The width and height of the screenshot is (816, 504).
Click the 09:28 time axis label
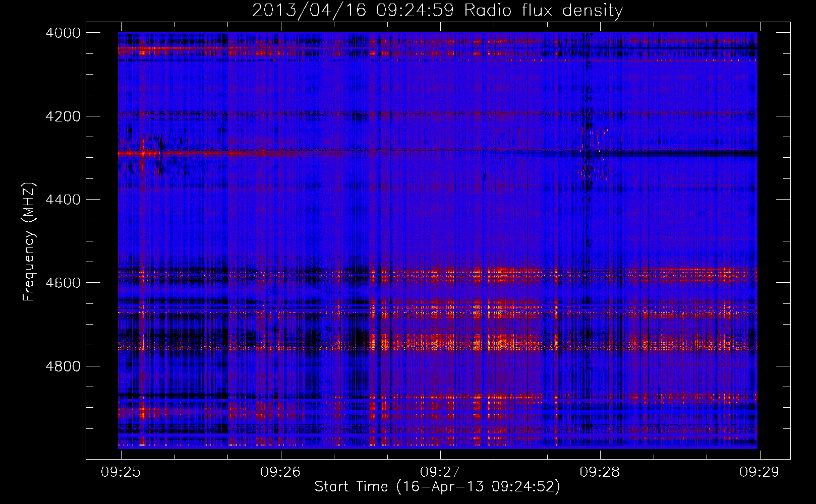tap(600, 472)
